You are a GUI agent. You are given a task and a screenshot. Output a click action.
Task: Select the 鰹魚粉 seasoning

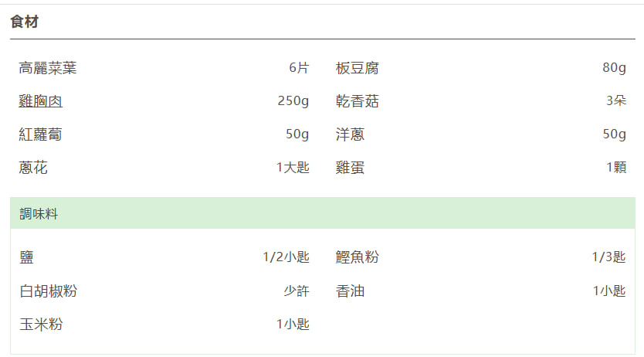tap(358, 257)
